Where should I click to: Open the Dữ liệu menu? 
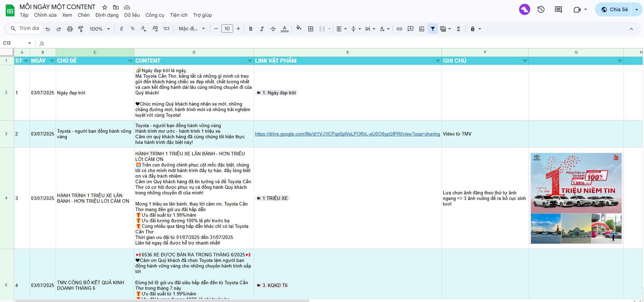click(132, 15)
